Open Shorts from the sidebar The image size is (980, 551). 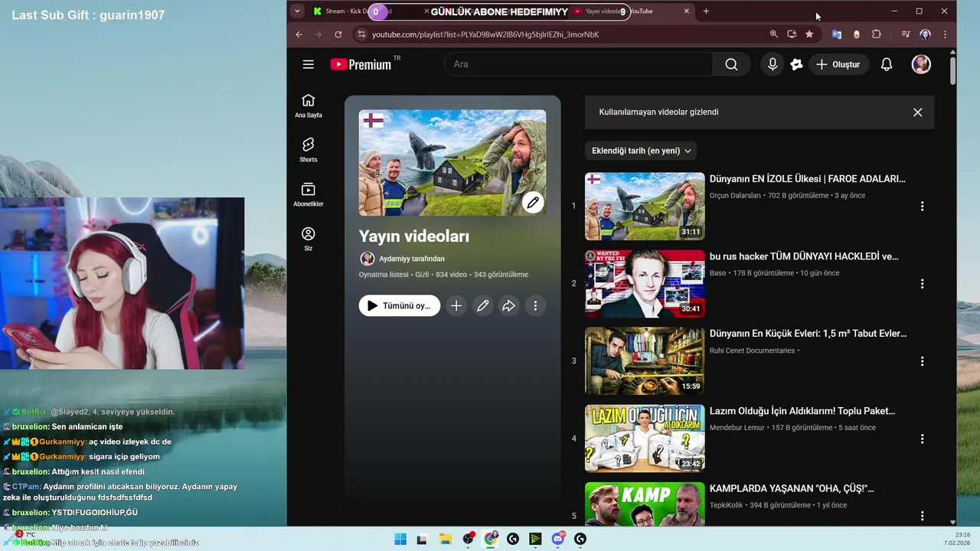click(x=309, y=150)
